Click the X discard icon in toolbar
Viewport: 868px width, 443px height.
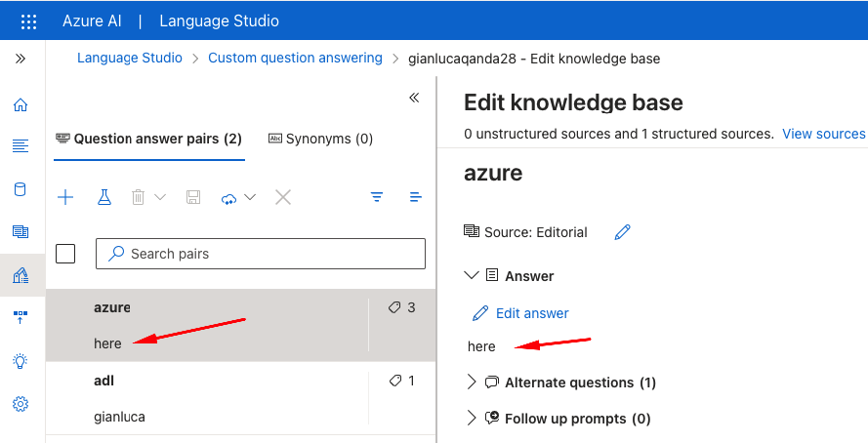(x=283, y=197)
